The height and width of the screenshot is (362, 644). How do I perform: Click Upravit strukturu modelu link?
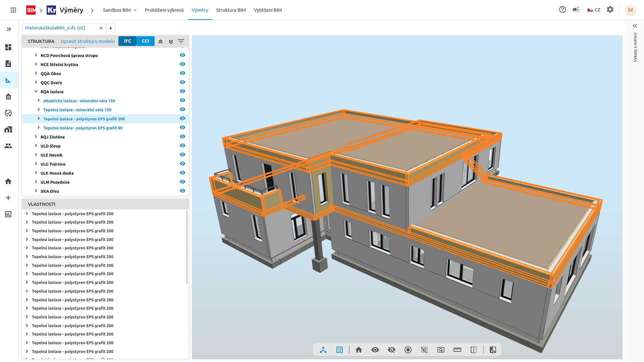[x=88, y=41]
